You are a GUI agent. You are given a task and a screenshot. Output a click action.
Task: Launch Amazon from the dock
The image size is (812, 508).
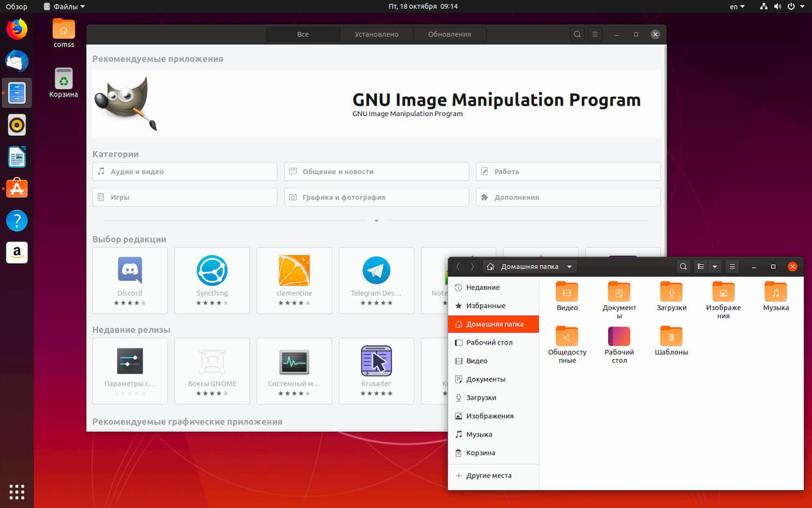click(17, 252)
